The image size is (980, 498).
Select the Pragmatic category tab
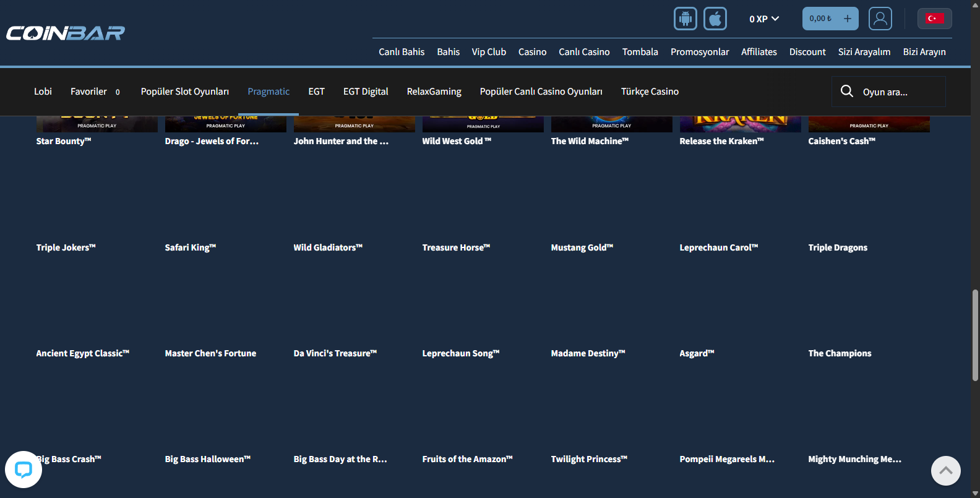[x=269, y=92]
